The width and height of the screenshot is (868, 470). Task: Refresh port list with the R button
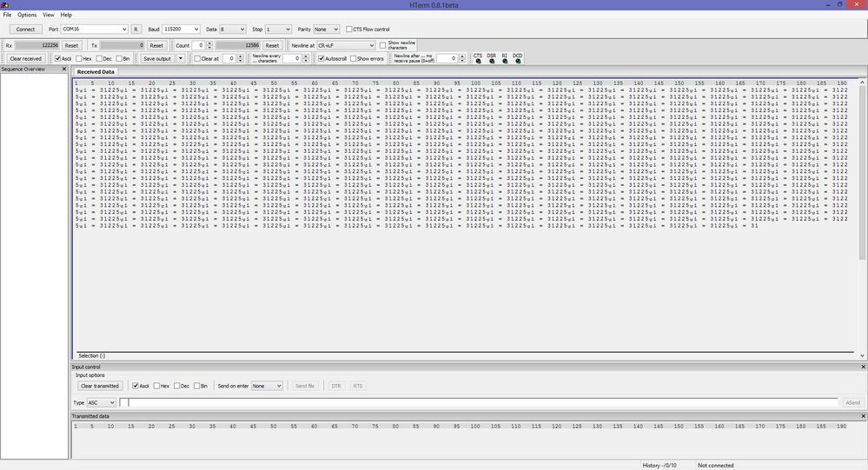point(136,30)
